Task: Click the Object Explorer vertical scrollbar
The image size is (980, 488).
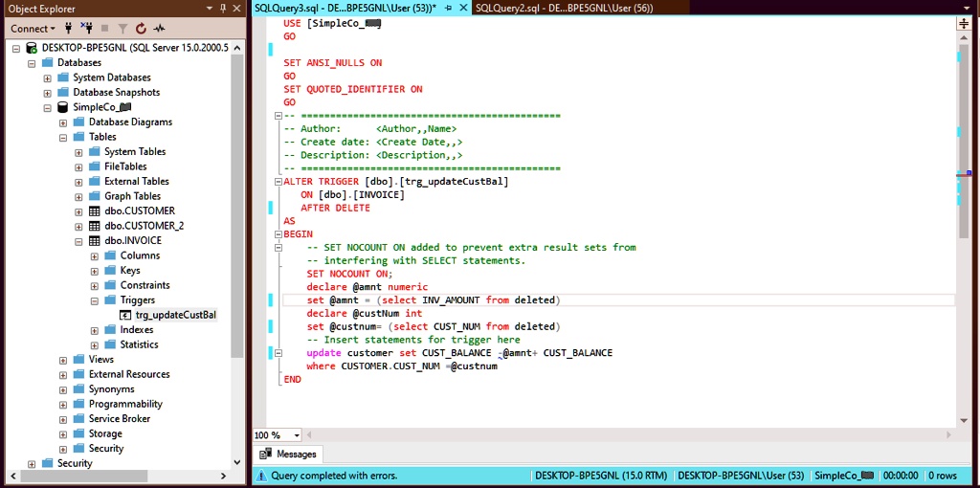Action: coord(236,206)
